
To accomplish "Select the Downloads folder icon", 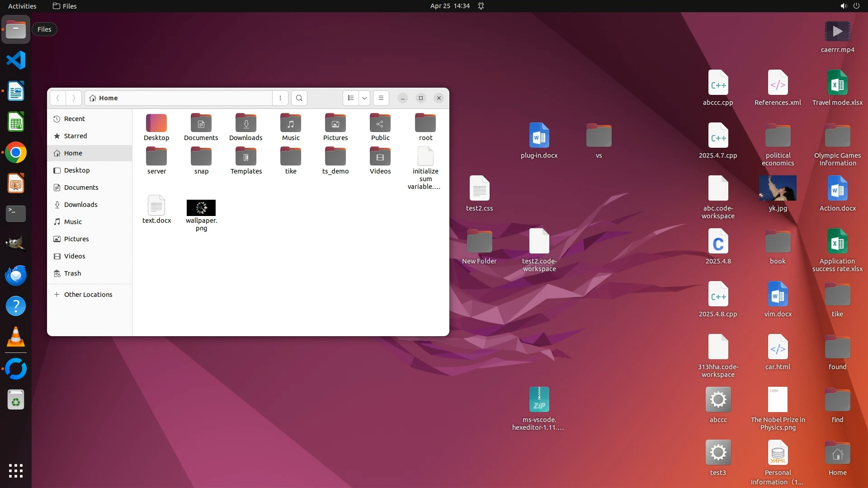I will point(246,123).
